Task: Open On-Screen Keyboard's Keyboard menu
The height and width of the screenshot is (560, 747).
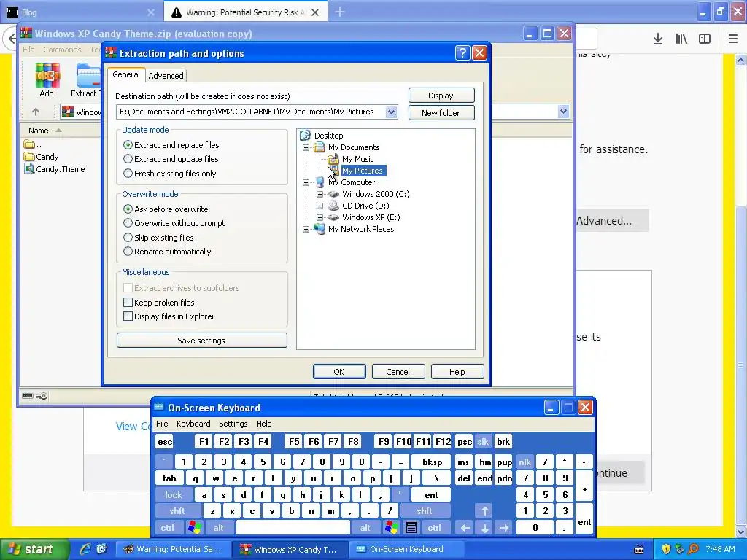Action: pyautogui.click(x=193, y=424)
